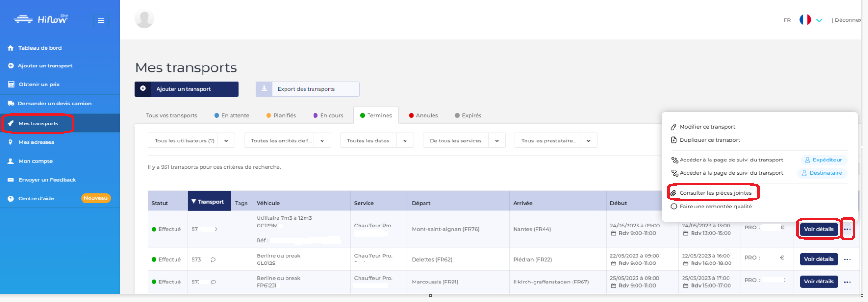868x302 pixels.
Task: Click the dark Ajouter un transport button
Action: coord(186,89)
